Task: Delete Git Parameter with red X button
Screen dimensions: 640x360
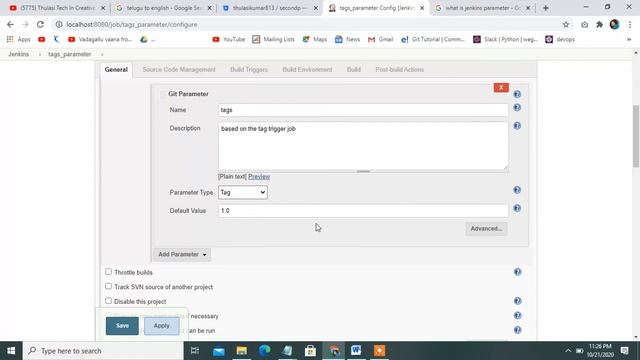Action: click(x=501, y=87)
